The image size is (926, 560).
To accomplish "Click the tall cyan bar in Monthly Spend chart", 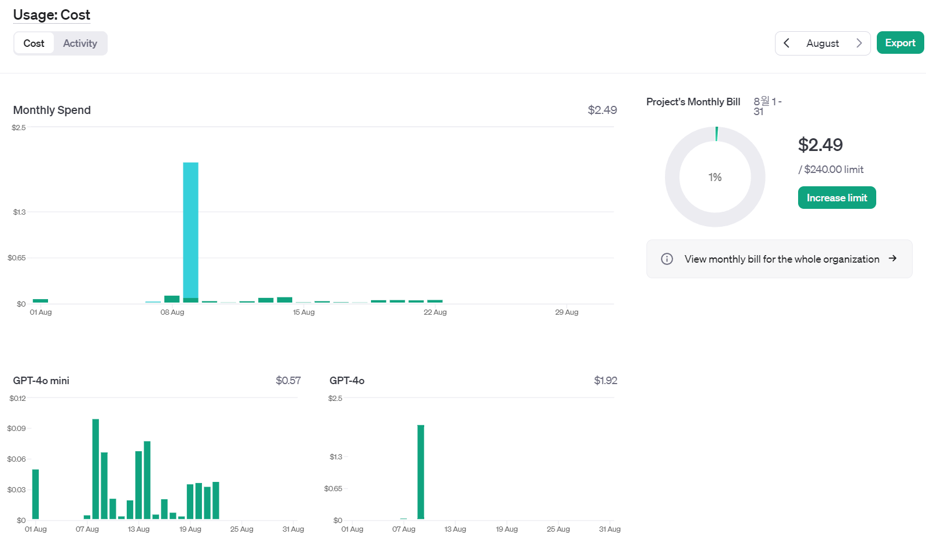I will coord(190,230).
